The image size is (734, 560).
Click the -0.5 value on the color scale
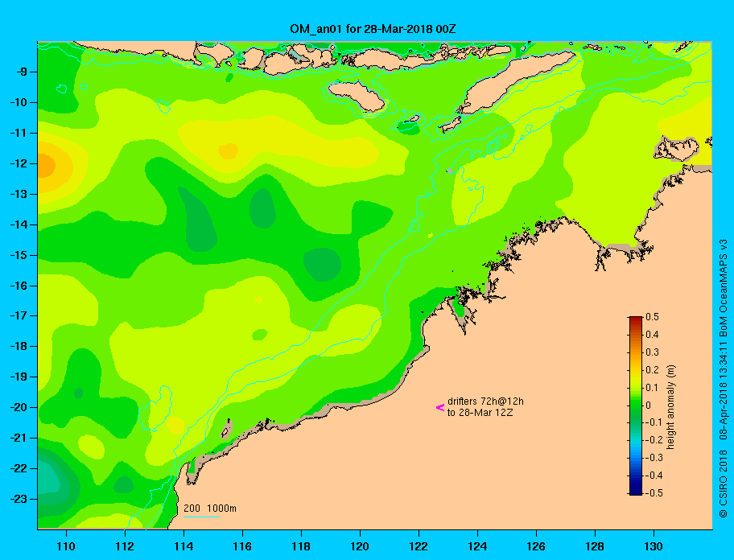pos(654,493)
